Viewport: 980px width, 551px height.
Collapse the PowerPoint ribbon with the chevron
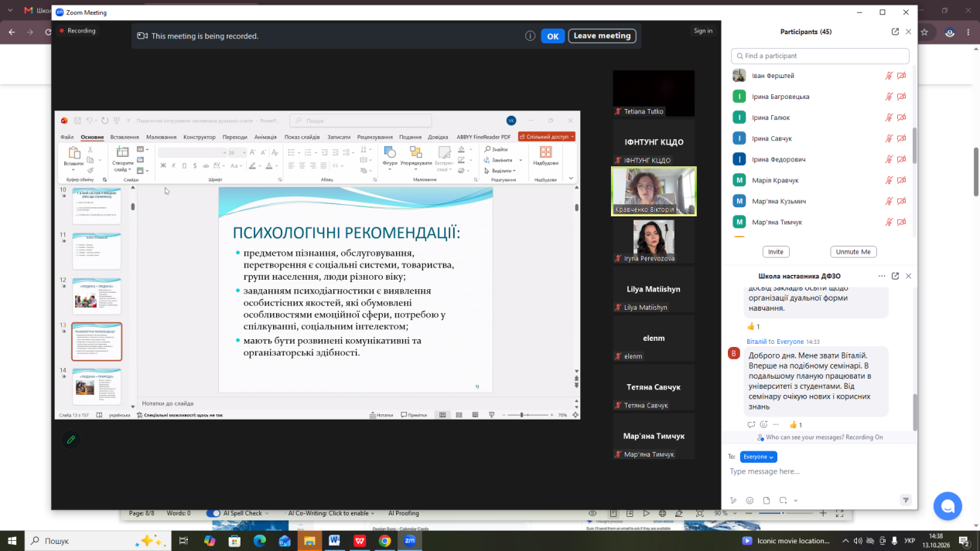pyautogui.click(x=572, y=179)
